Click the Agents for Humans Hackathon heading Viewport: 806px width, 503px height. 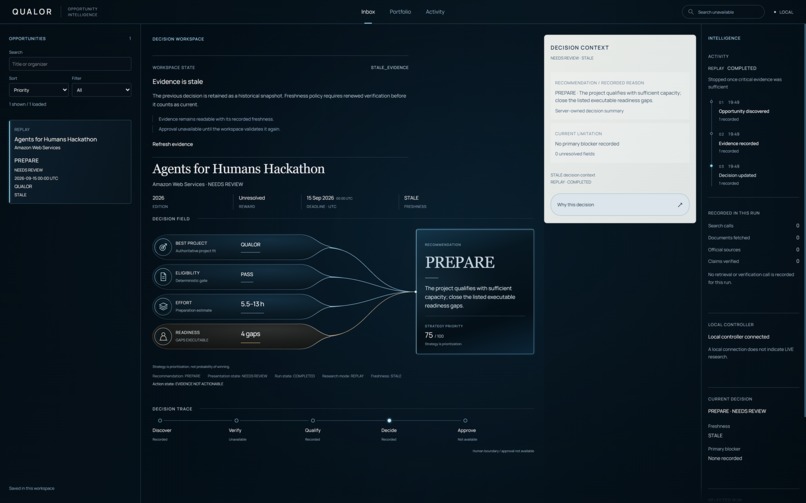click(239, 169)
